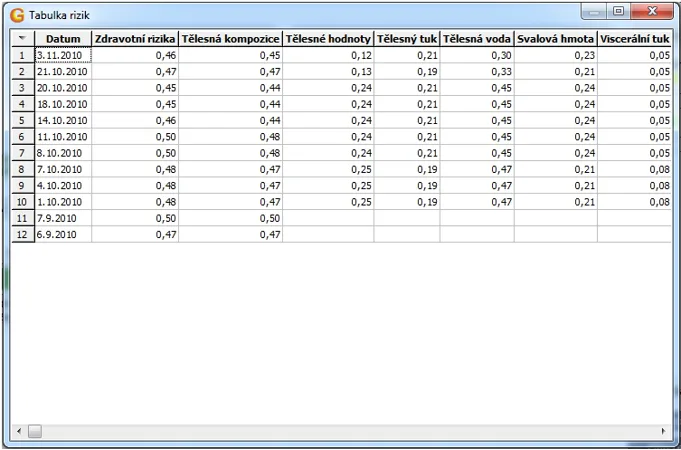681x450 pixels.
Task: Click the horizontal scrollbar thumb
Action: pyautogui.click(x=34, y=432)
